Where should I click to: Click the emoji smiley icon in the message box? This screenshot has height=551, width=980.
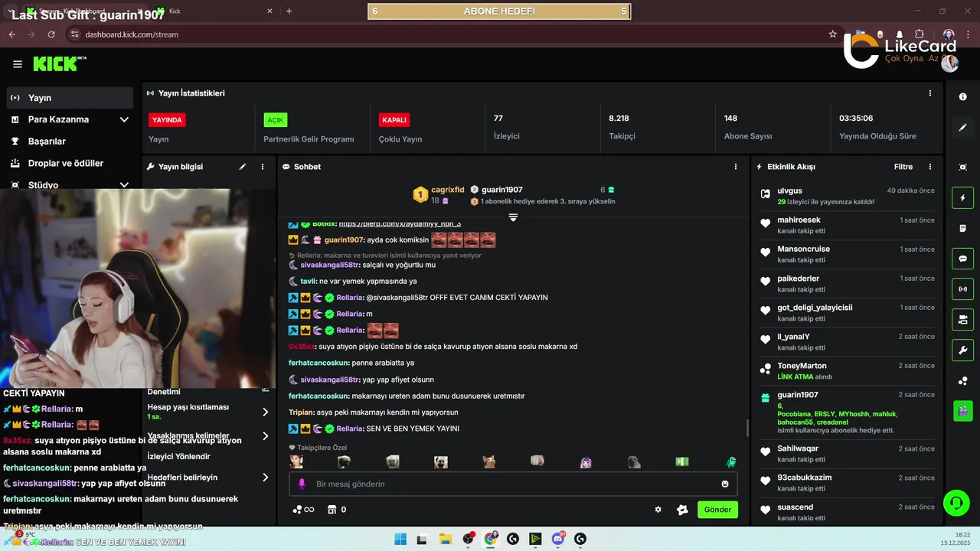(x=725, y=484)
